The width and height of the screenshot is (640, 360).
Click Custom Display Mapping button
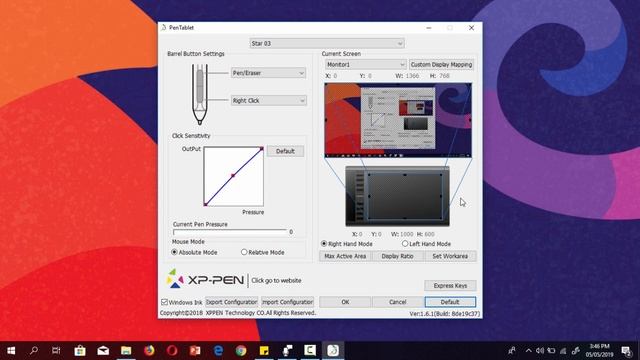[x=441, y=64]
